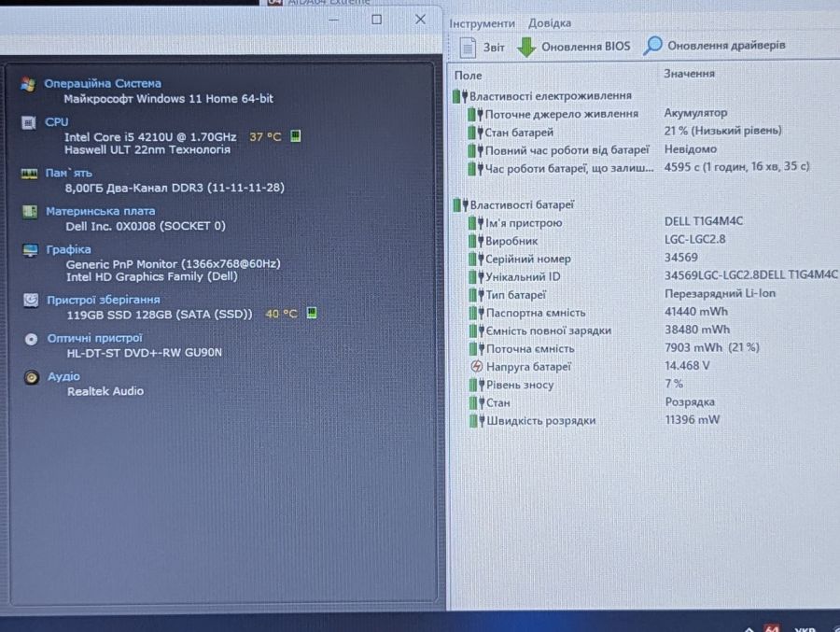Click the hard drive icon for storage
The width and height of the screenshot is (840, 632).
click(31, 301)
